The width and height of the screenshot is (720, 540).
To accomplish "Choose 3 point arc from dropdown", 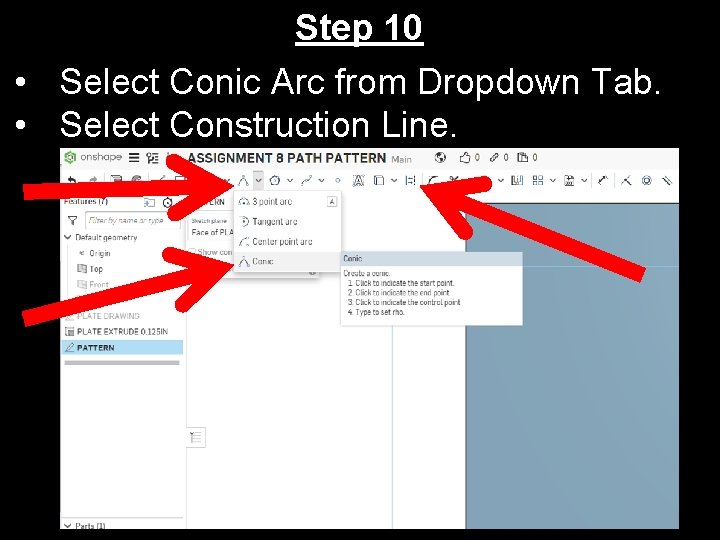I will [x=287, y=202].
